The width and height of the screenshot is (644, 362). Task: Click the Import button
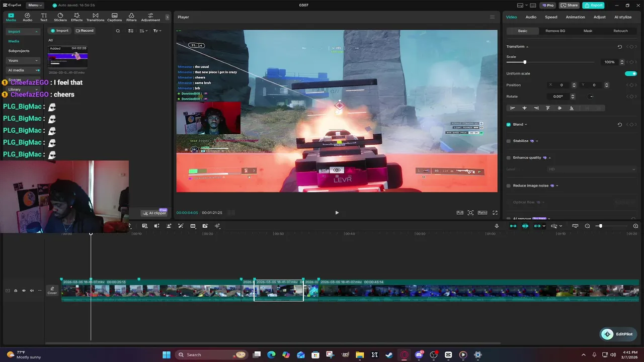(x=59, y=31)
